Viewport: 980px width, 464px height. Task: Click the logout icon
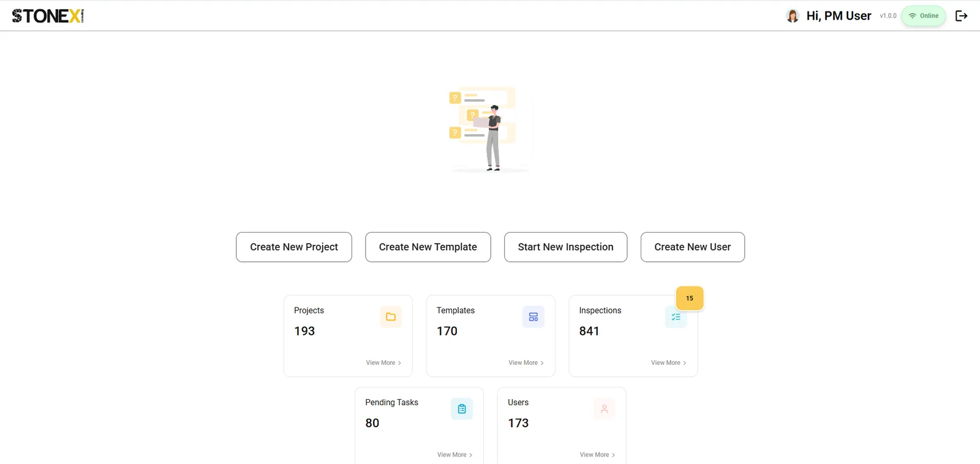[962, 16]
